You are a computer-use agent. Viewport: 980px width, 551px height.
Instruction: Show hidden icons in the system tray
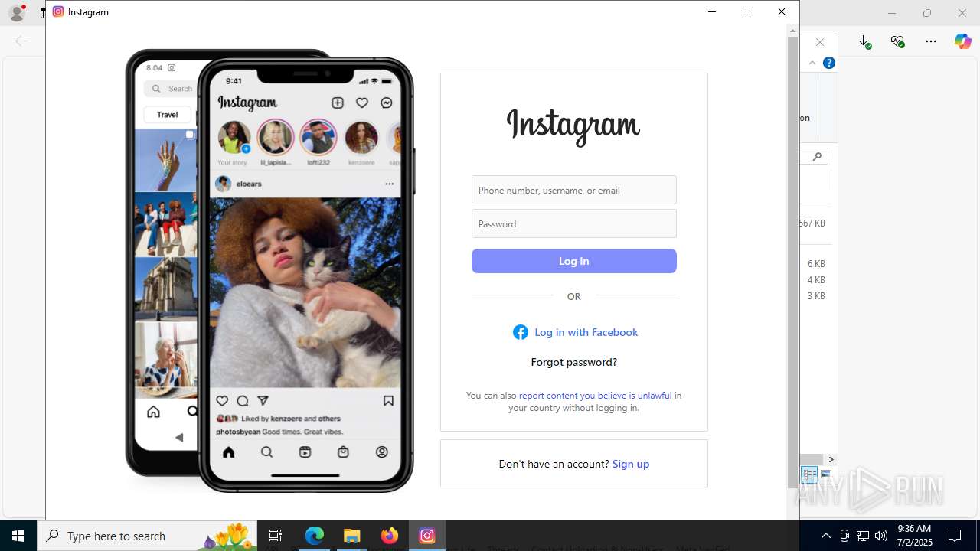825,536
